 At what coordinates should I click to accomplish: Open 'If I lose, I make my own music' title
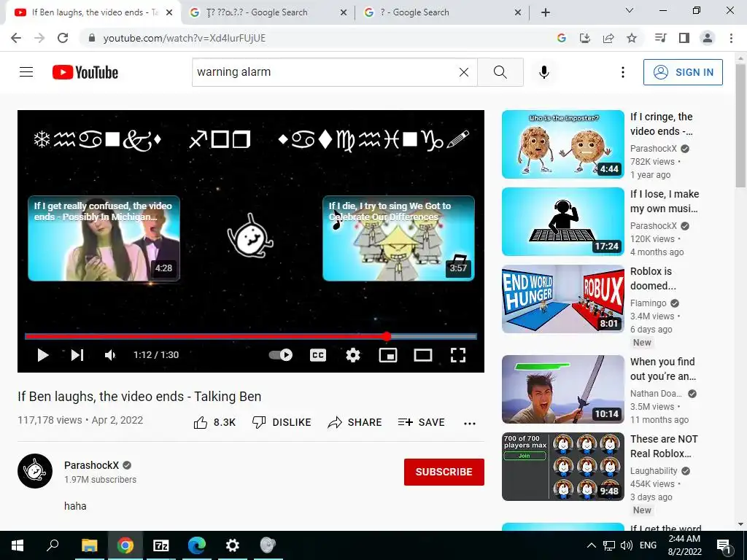coord(665,201)
